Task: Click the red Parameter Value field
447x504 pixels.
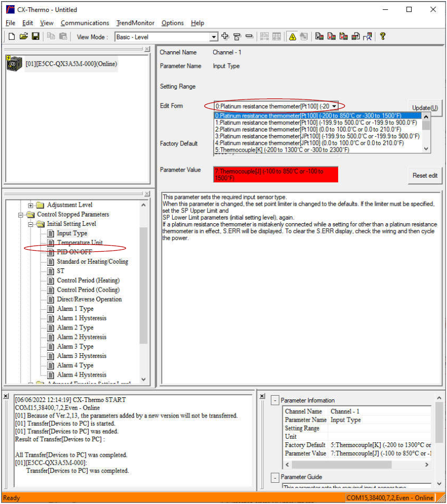Action: [275, 175]
